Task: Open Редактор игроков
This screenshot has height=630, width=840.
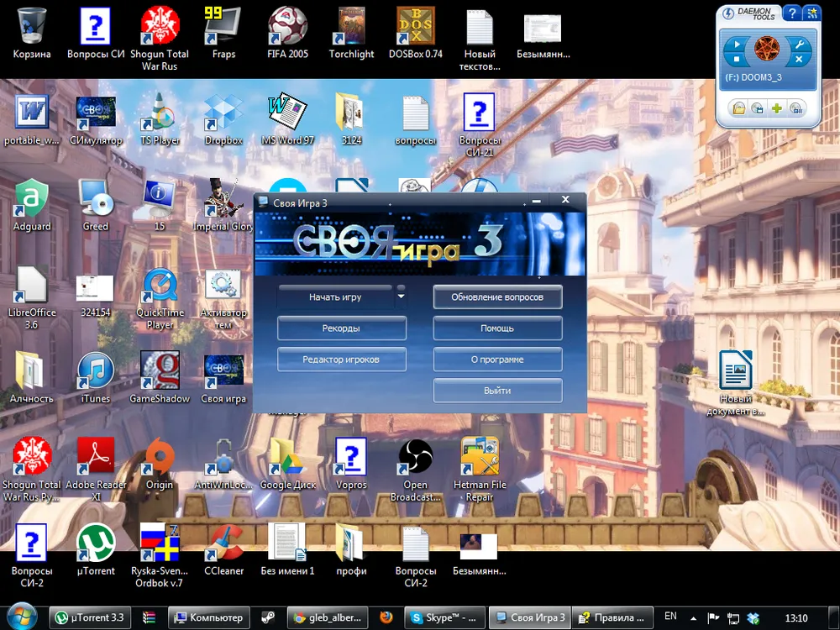Action: [x=342, y=360]
